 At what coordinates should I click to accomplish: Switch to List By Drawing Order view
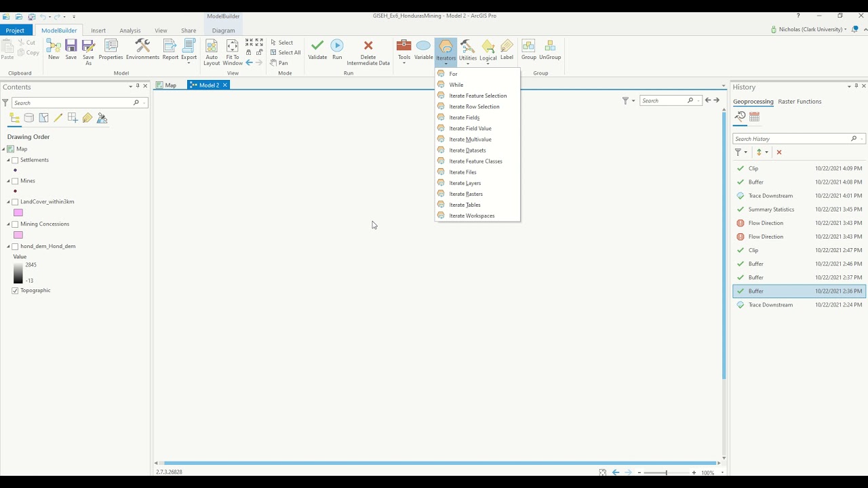click(14, 118)
